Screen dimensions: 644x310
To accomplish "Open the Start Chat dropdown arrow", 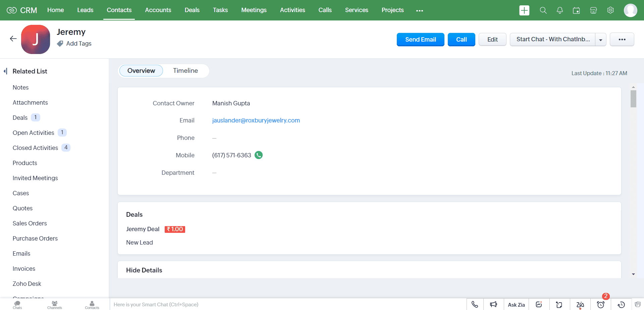I will (601, 40).
